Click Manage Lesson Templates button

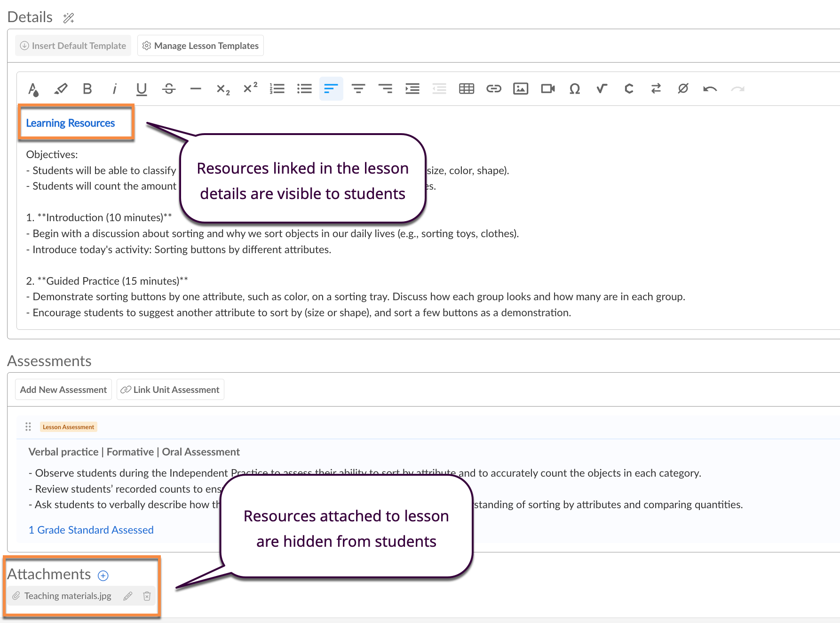[x=200, y=46]
